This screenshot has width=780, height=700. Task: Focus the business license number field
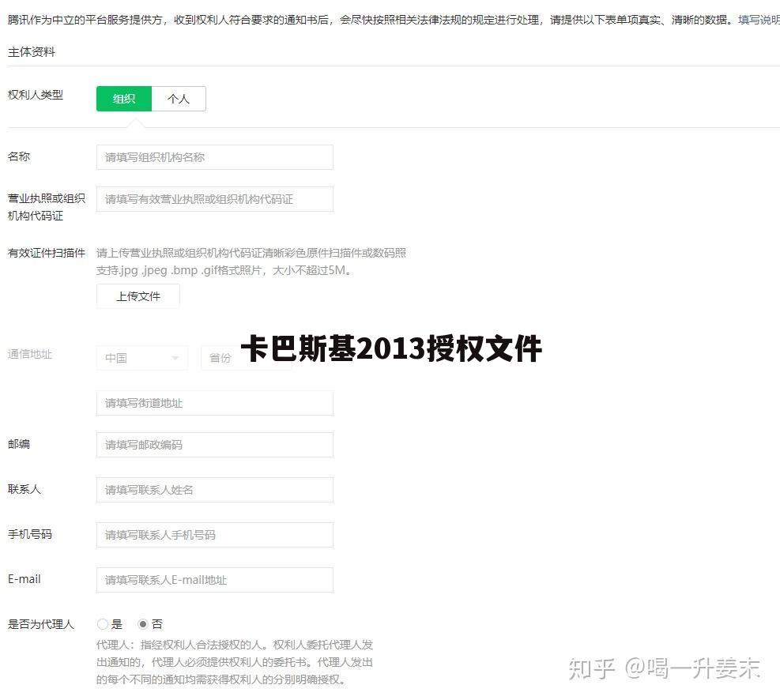click(x=215, y=199)
